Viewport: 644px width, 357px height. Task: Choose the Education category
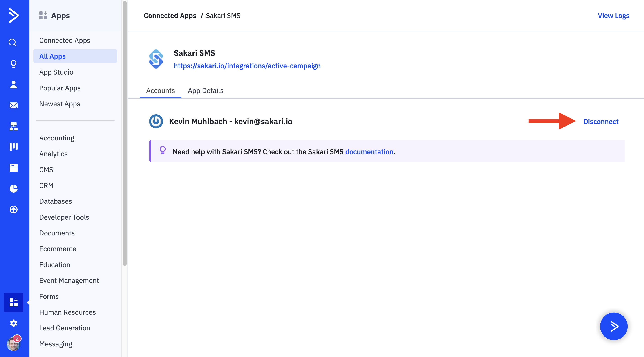(55, 265)
